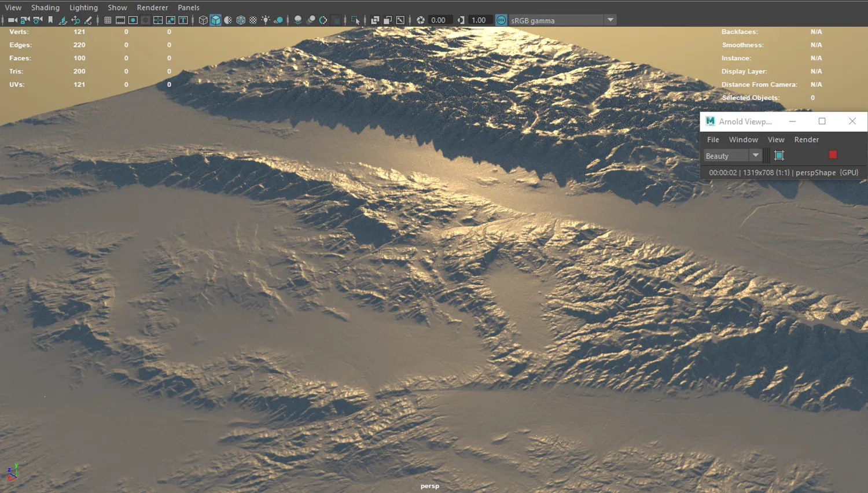868x493 pixels.
Task: Click the Use All Lights bulb icon
Action: coord(266,20)
